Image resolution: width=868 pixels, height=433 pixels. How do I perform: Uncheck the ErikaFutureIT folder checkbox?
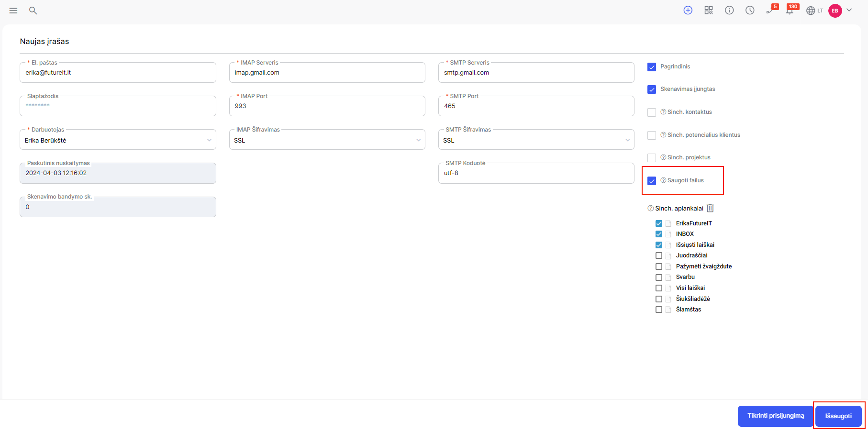(659, 223)
